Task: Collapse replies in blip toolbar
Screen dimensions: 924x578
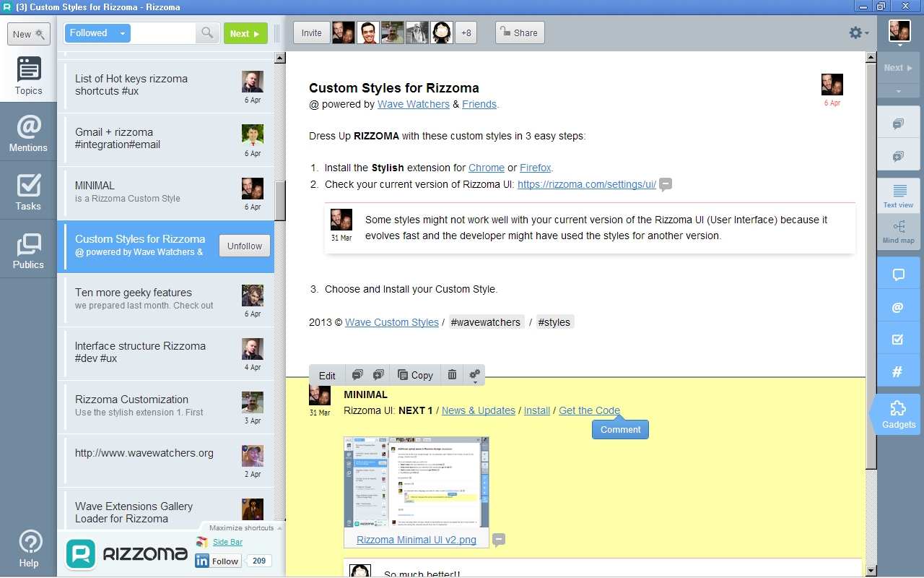Action: [x=357, y=375]
